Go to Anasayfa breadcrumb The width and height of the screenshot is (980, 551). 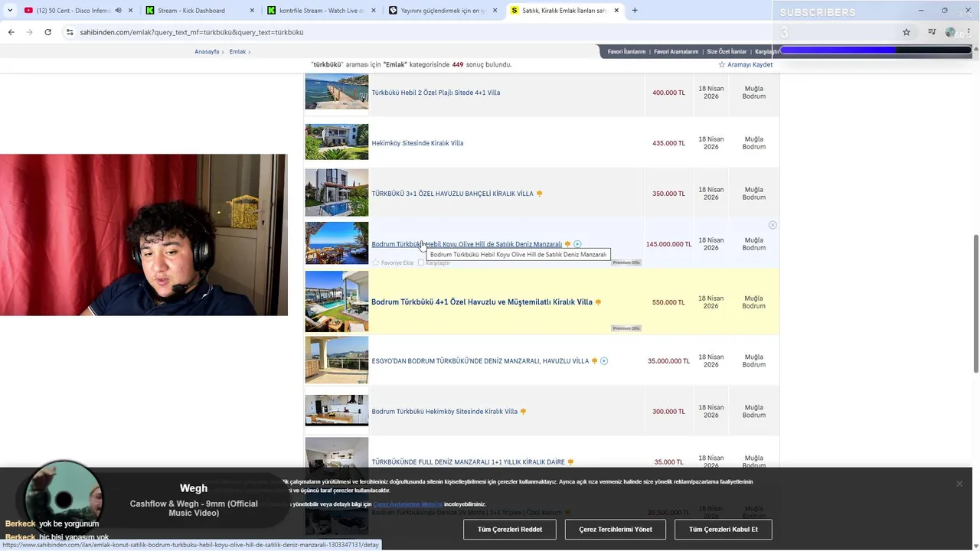pos(207,51)
